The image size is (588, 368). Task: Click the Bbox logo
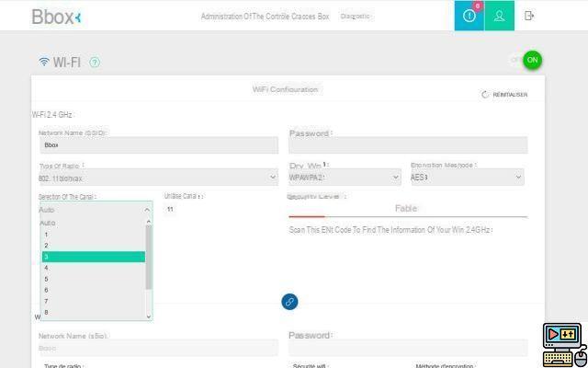click(x=56, y=17)
